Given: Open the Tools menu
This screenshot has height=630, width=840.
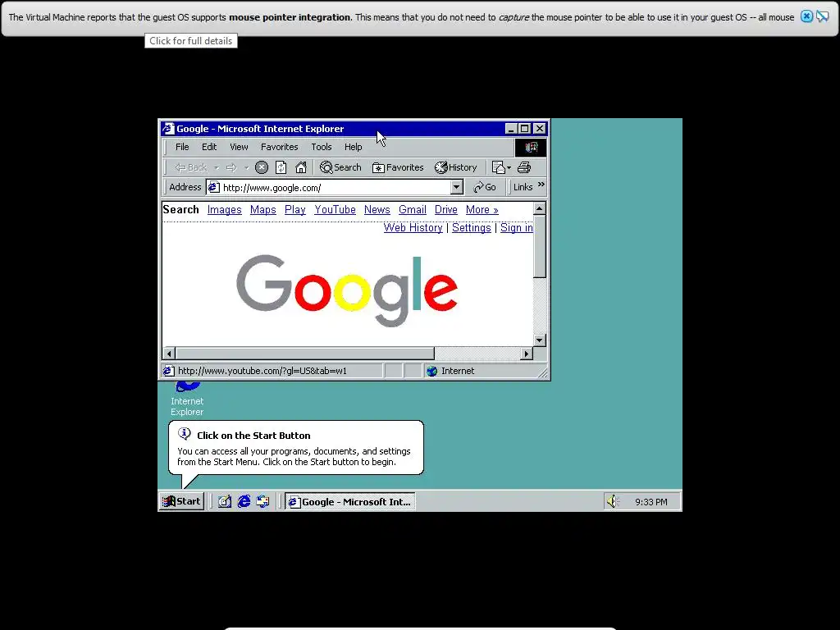Looking at the screenshot, I should 322,147.
